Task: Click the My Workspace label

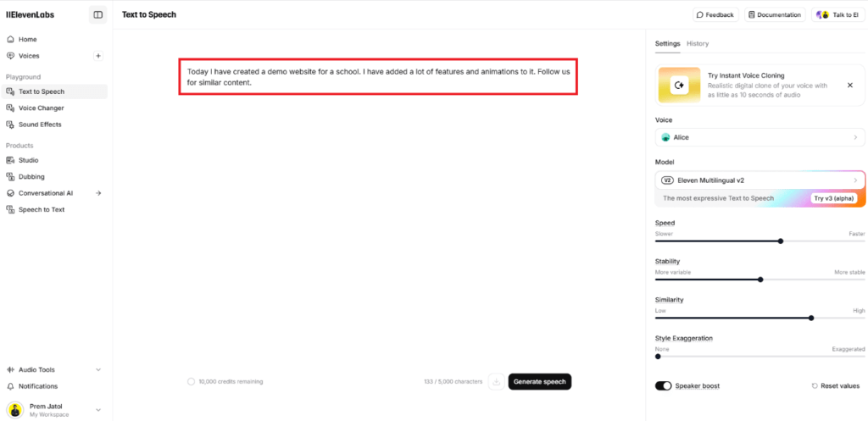Action: coord(49,414)
